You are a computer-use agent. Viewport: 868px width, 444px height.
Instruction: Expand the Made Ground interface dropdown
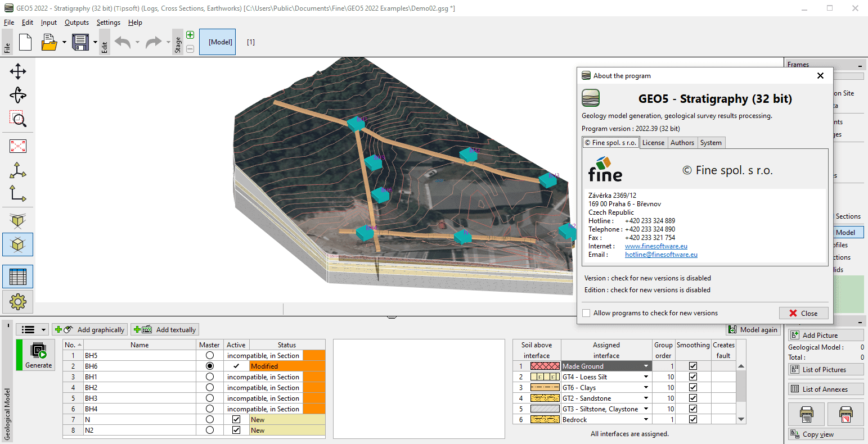(x=646, y=366)
